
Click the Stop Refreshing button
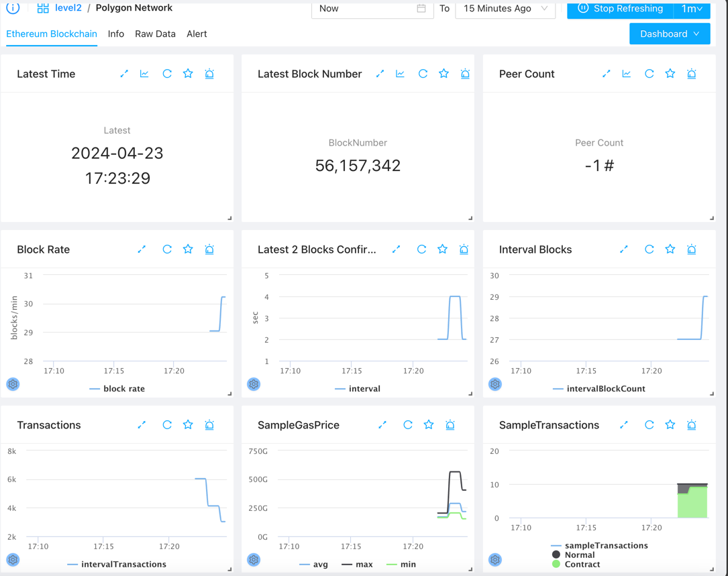point(620,9)
